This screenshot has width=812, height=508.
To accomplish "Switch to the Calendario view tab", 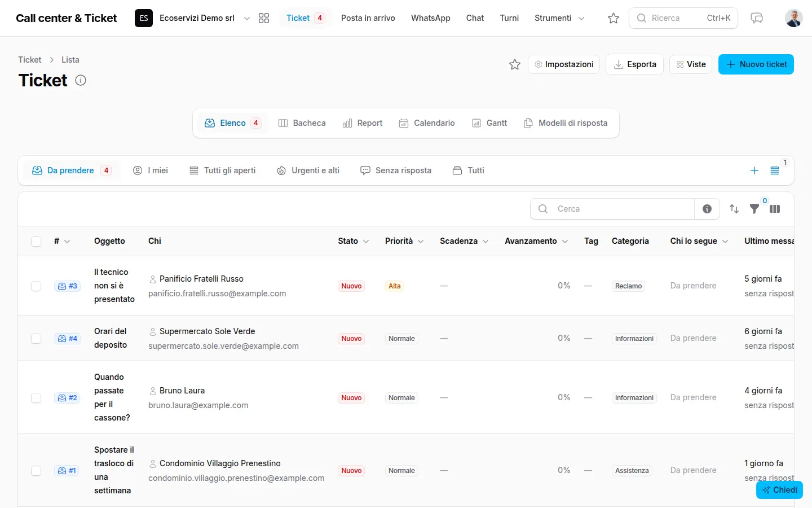I will pos(427,123).
